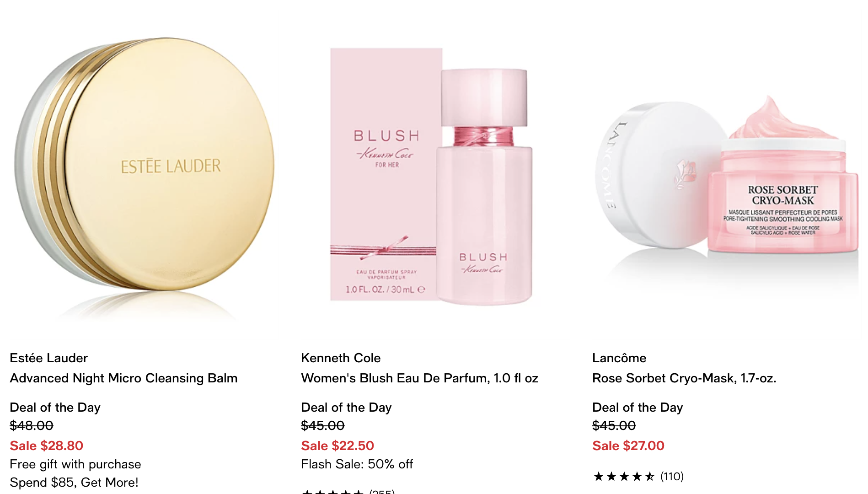The height and width of the screenshot is (494, 868).
Task: Click the Estée Lauder brand name
Action: [x=49, y=358]
